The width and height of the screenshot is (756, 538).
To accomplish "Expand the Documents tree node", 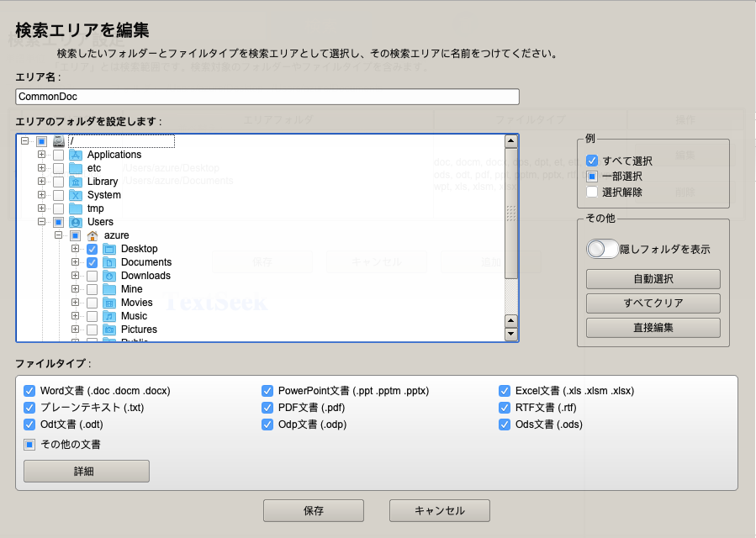I will pyautogui.click(x=75, y=262).
